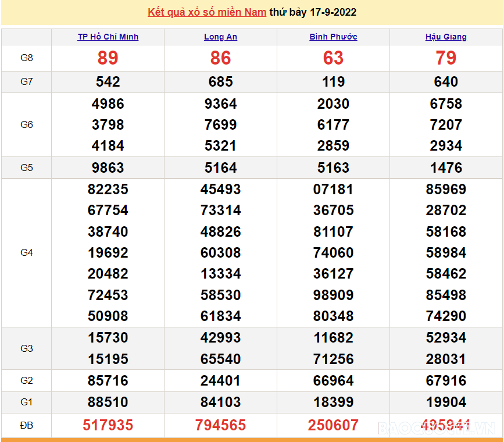Click the date text 'thứ bảy 17-9-2022'
Image resolution: width=504 pixels, height=442 pixels.
pos(313,12)
